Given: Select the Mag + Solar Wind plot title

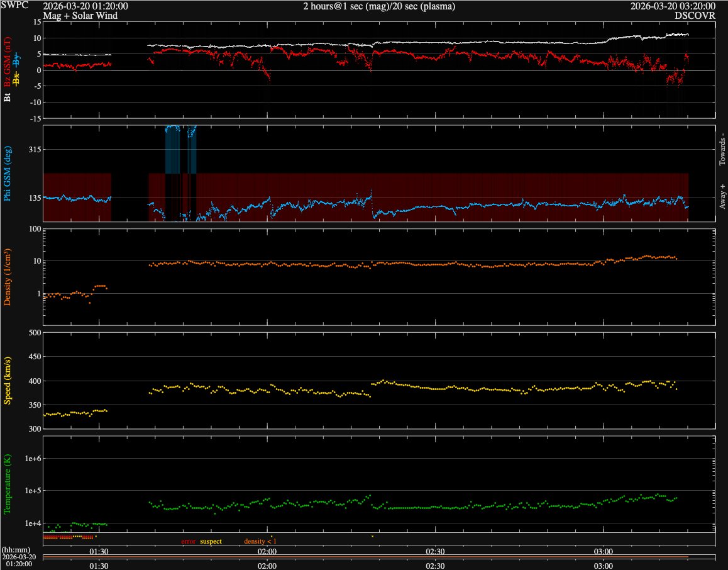Looking at the screenshot, I should 80,16.
